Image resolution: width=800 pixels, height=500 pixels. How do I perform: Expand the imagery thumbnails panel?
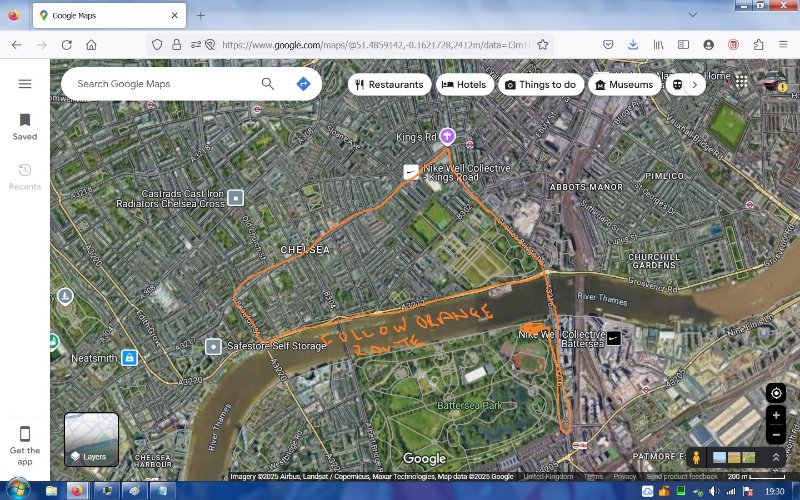775,457
